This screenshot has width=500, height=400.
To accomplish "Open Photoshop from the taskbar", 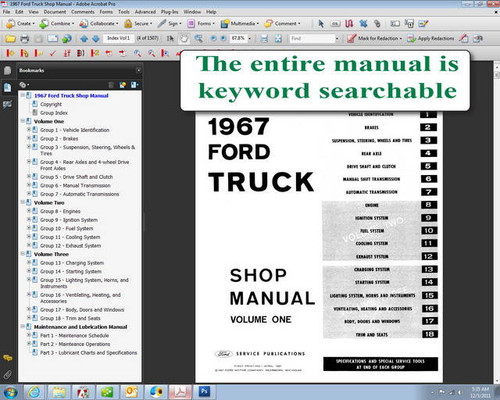I will pyautogui.click(x=204, y=391).
